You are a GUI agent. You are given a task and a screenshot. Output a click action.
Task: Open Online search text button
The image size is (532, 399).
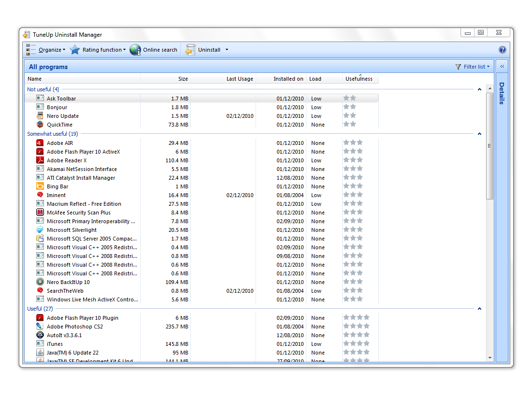point(160,50)
